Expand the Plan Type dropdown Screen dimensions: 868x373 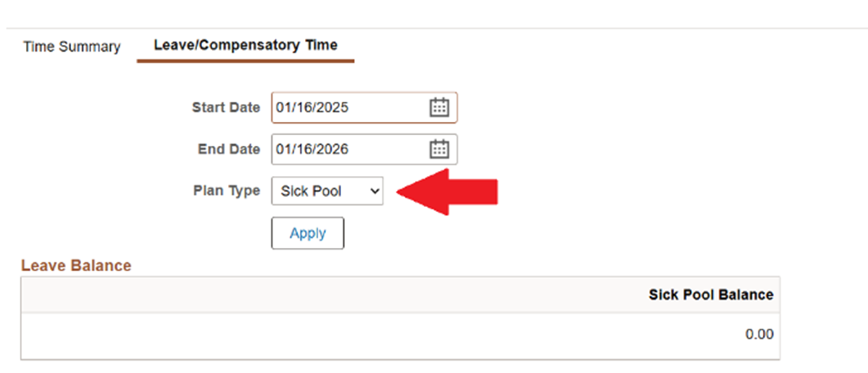tap(327, 191)
